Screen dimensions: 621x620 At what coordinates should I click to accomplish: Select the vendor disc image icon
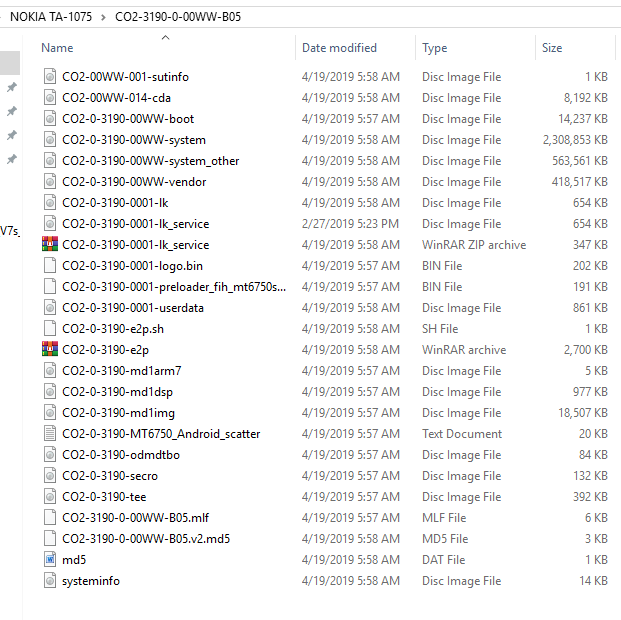[50, 181]
